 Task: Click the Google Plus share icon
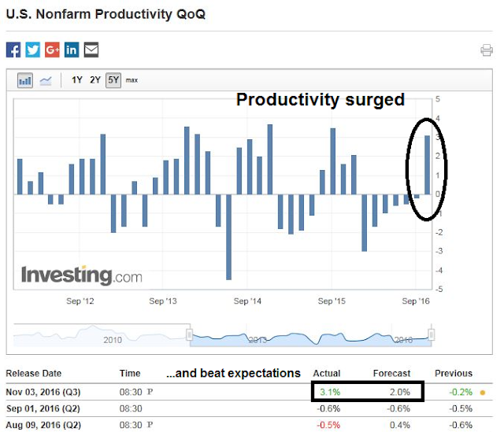[52, 50]
